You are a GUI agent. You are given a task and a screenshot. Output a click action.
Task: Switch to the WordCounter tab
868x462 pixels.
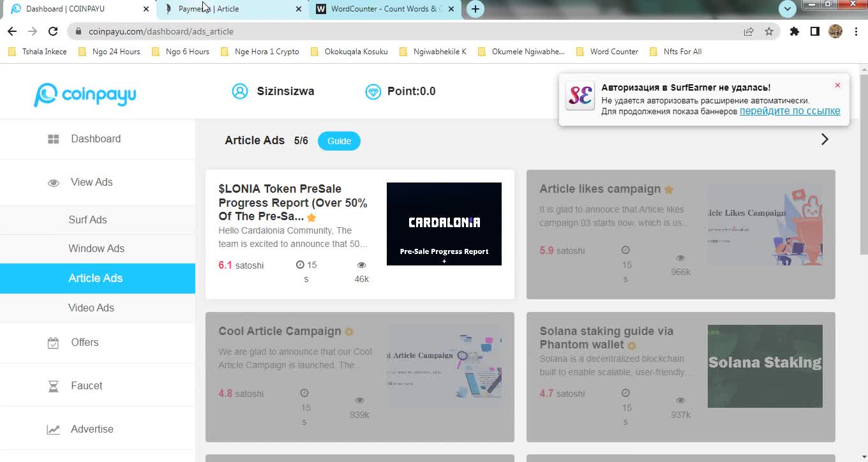click(x=385, y=9)
